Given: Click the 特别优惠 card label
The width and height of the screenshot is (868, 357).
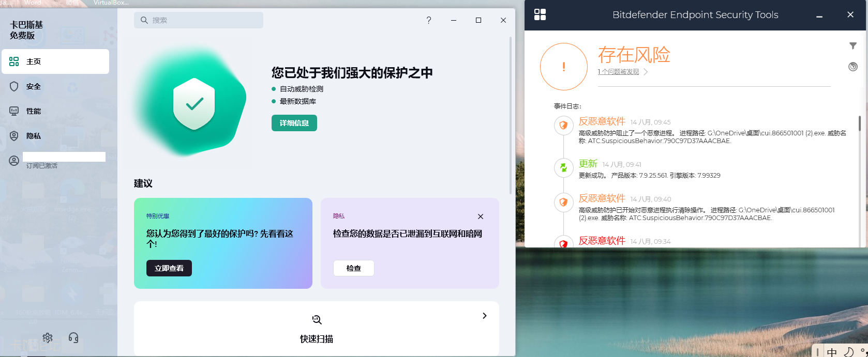Looking at the screenshot, I should (x=158, y=216).
